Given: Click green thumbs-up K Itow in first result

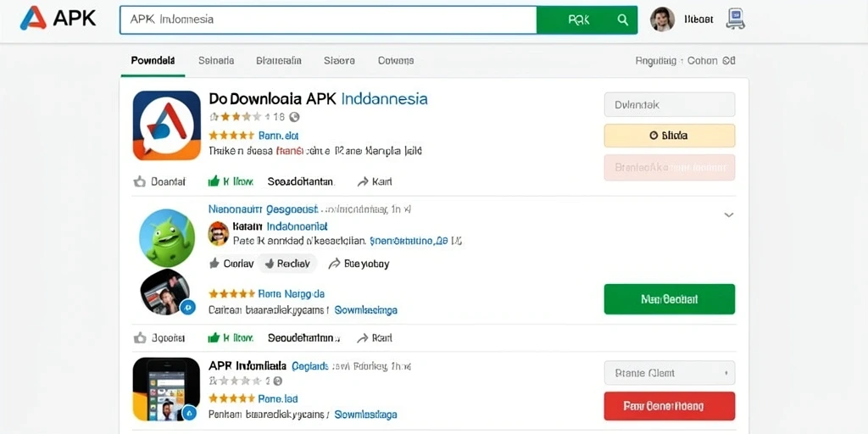Looking at the screenshot, I should [x=231, y=181].
